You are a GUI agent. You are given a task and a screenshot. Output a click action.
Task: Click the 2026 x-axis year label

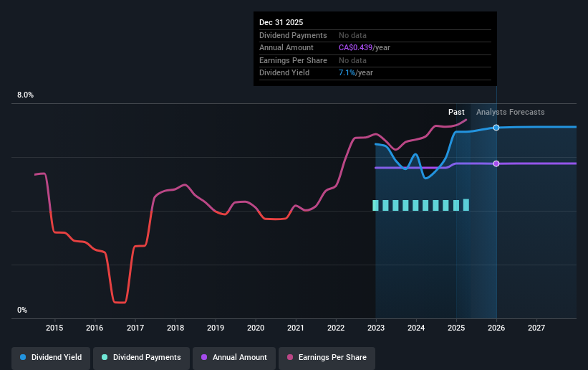coord(496,328)
